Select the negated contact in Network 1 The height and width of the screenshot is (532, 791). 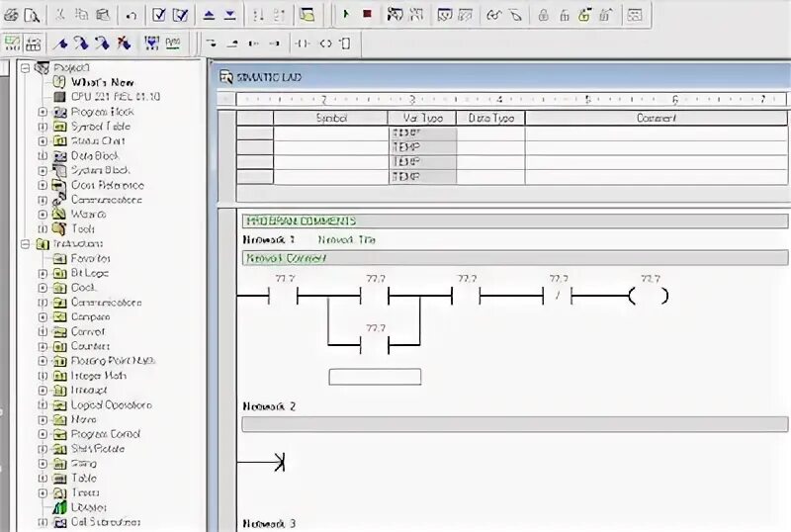pos(558,296)
